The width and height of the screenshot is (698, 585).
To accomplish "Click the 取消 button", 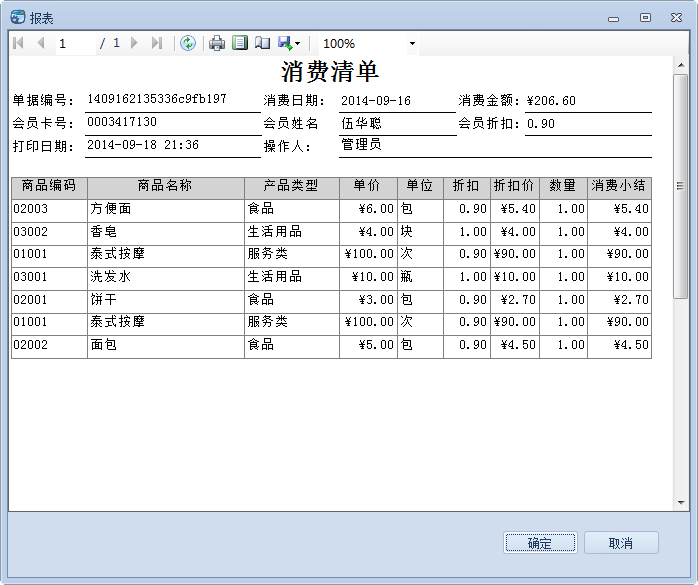I will point(621,543).
